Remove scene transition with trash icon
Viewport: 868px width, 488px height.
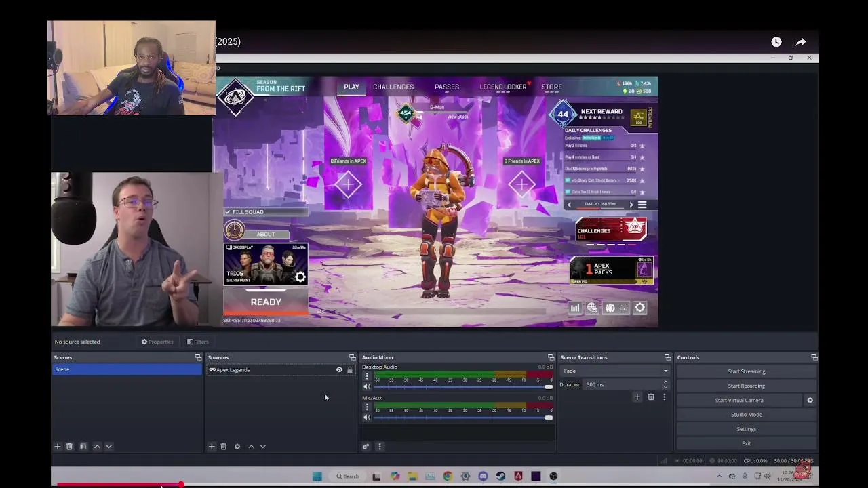point(651,397)
